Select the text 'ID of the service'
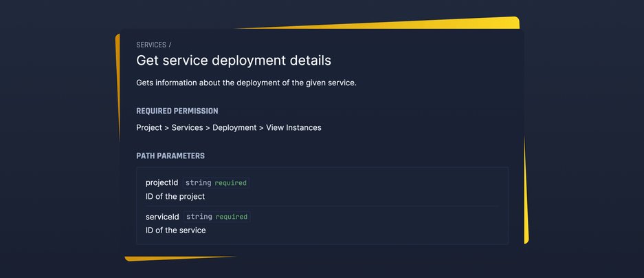Screen dimensions: 644x278 176,231
